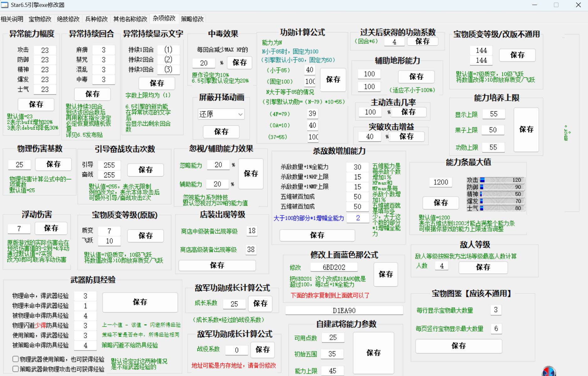Focus the 引导 attack count field
This screenshot has height=376, width=588.
[x=109, y=165]
